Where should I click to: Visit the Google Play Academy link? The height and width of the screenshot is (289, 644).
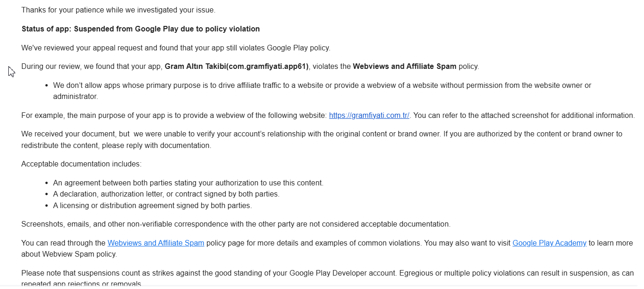pos(549,243)
